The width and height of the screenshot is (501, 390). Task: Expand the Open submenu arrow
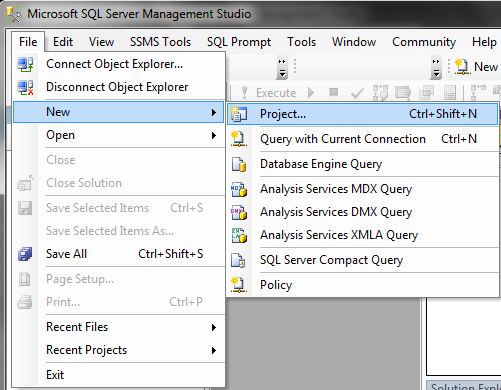point(214,135)
